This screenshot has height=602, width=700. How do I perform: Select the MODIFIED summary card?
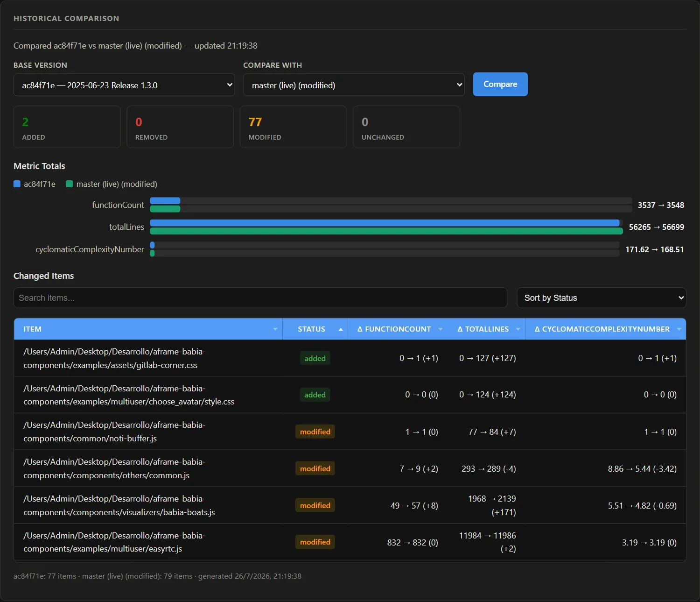coord(294,127)
